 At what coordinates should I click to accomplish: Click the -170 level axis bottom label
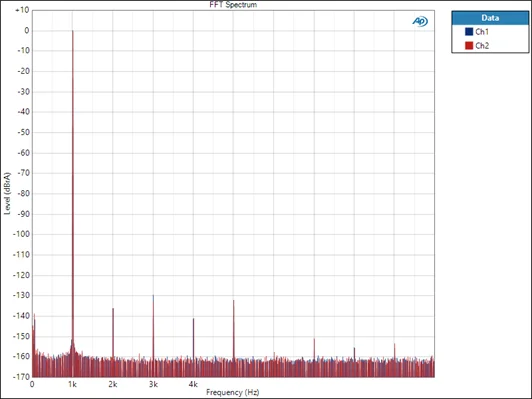tap(21, 376)
